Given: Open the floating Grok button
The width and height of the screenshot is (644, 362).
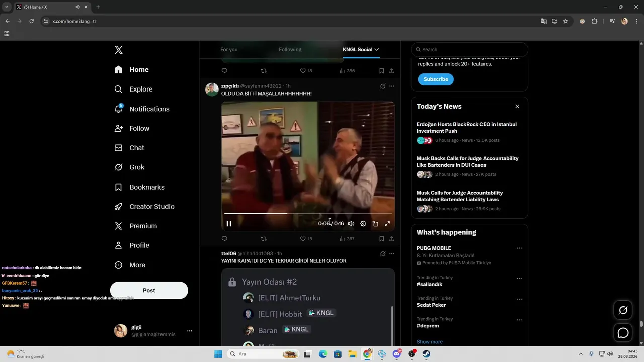Looking at the screenshot, I should (623, 310).
